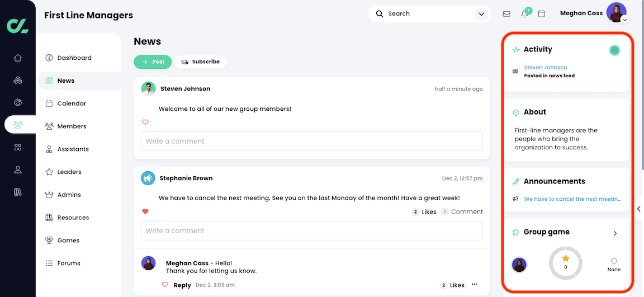The image size is (644, 297).
Task: Click Meghan Cass avatar beside her comment
Action: (148, 263)
